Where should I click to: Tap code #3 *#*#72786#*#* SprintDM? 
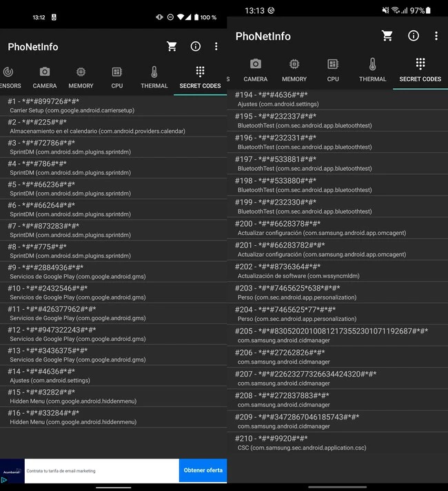(x=114, y=147)
